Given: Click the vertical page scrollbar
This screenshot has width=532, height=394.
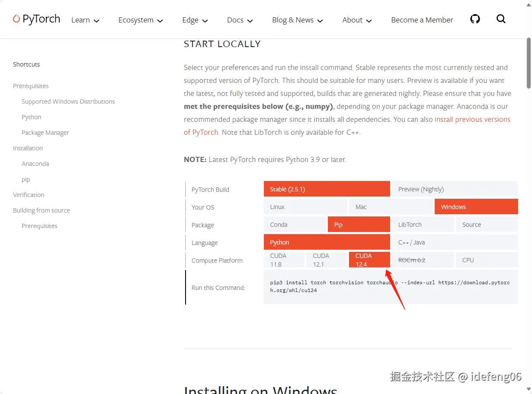Looking at the screenshot, I should click(x=529, y=64).
